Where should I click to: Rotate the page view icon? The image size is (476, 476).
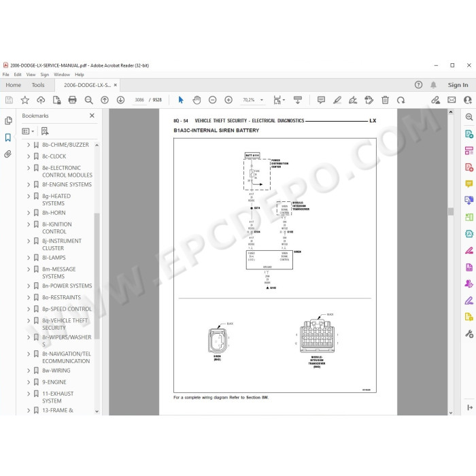click(x=401, y=100)
